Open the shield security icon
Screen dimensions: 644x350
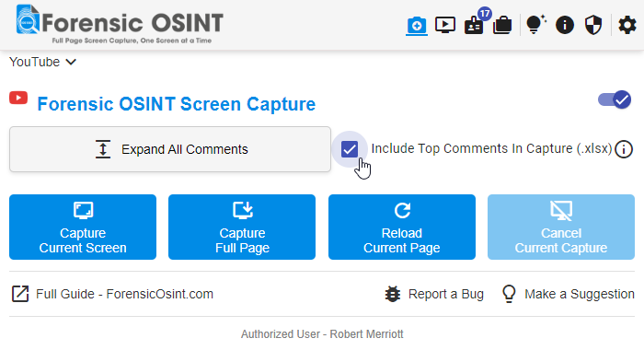[x=593, y=25]
